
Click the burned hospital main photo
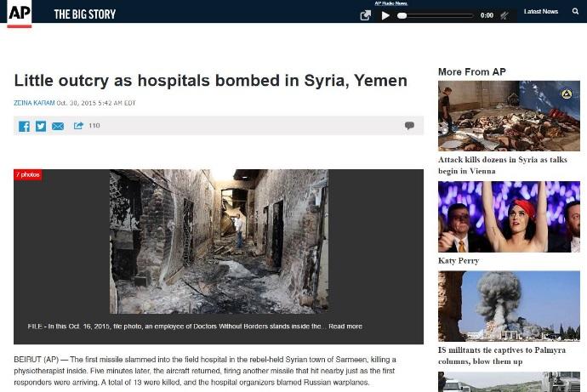(x=219, y=241)
